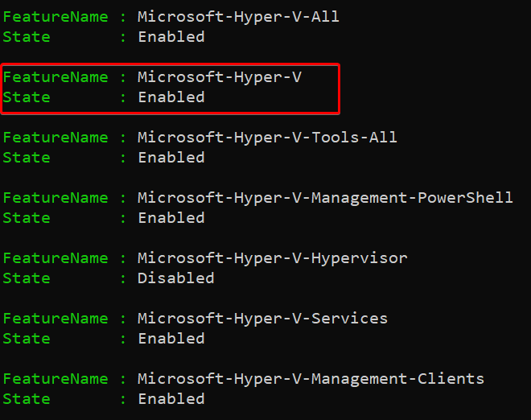Click the Microsoft-Hyper-V-Tools-All text
The image size is (531, 420).
click(267, 138)
